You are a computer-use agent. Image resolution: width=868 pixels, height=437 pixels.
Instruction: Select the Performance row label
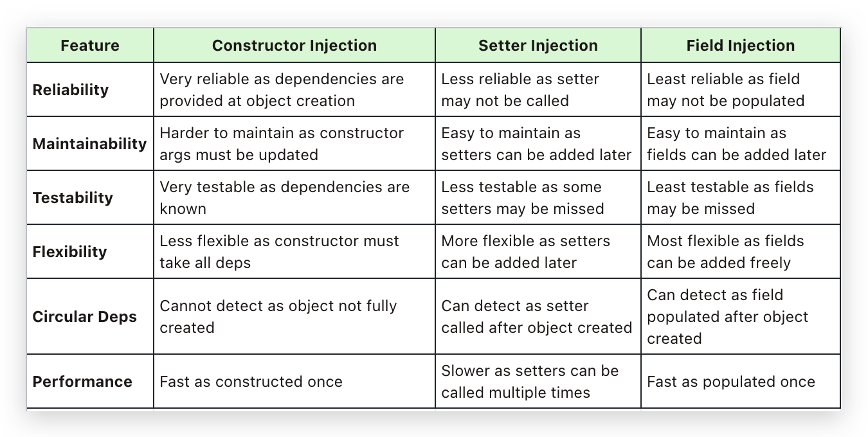(82, 381)
